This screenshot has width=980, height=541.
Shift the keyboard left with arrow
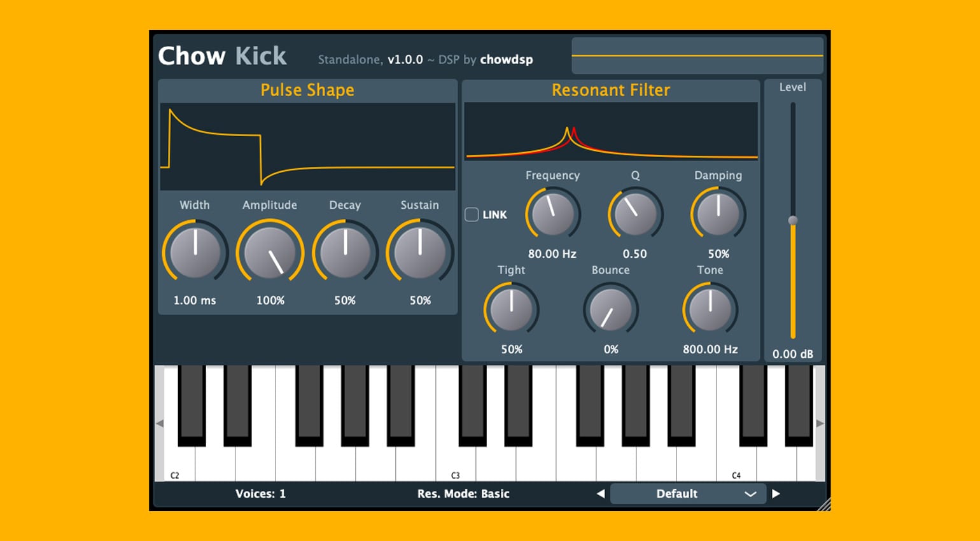[x=160, y=423]
